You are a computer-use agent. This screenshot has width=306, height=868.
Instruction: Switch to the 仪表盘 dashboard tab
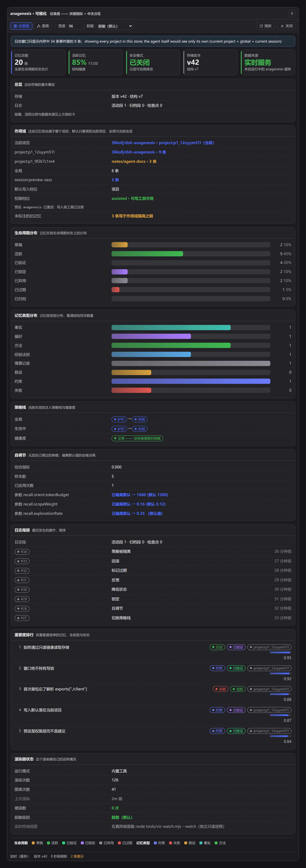tap(22, 26)
